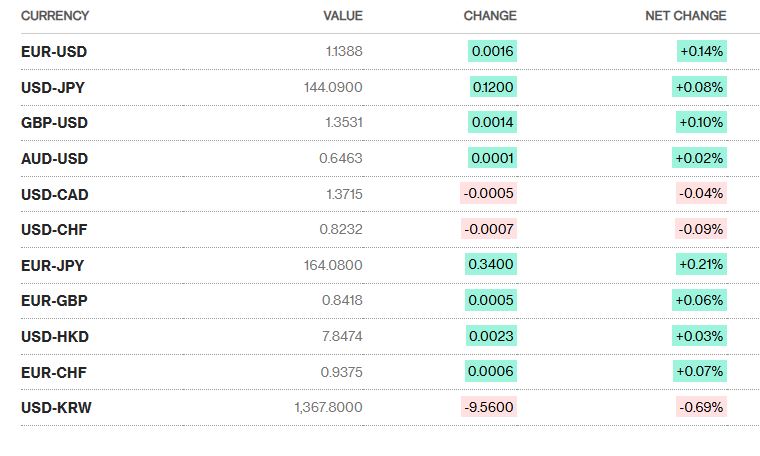Image resolution: width=760 pixels, height=456 pixels.
Task: Sort by the VALUE column header
Action: click(x=343, y=16)
